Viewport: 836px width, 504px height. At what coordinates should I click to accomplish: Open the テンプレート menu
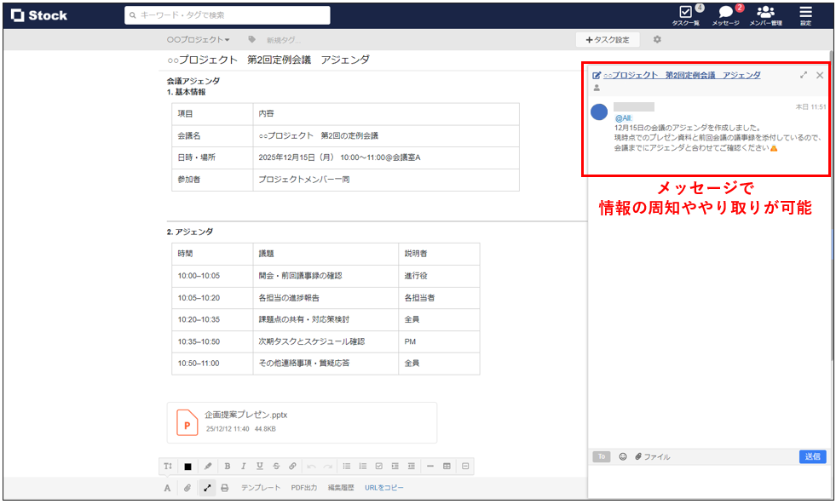[x=259, y=488]
